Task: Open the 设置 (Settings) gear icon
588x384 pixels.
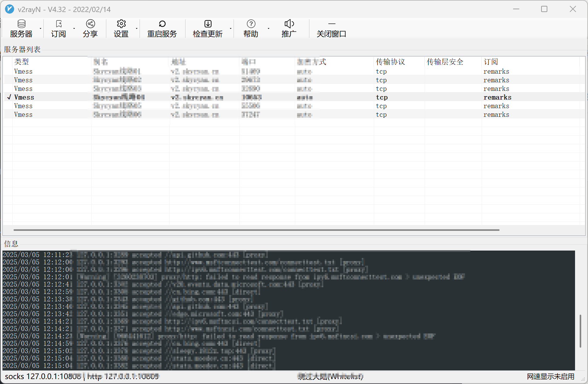Action: (x=121, y=28)
